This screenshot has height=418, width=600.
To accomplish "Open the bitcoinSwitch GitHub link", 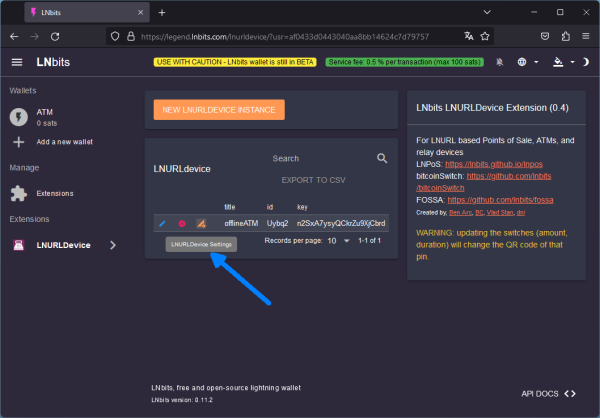I will 509,176.
